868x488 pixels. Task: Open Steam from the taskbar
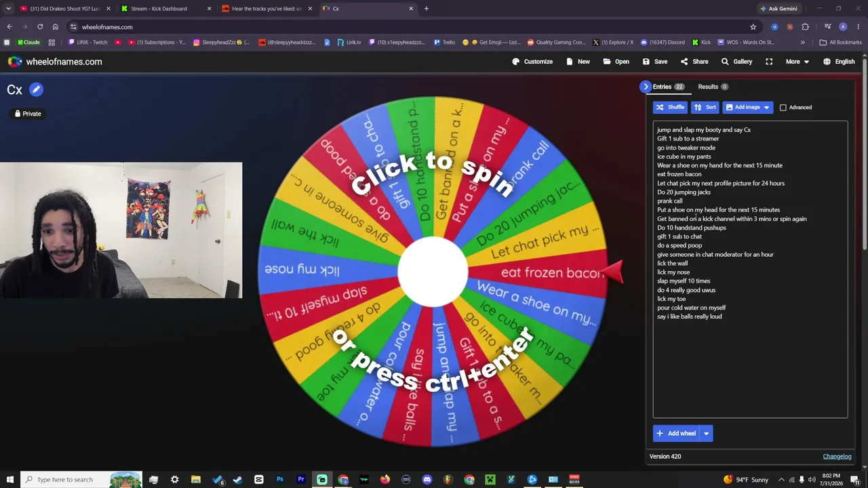click(x=237, y=480)
